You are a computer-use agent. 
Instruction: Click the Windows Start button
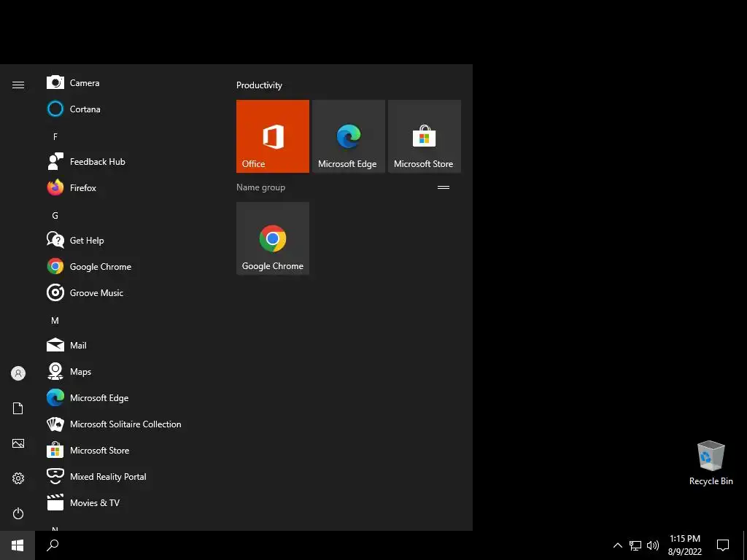(x=18, y=545)
